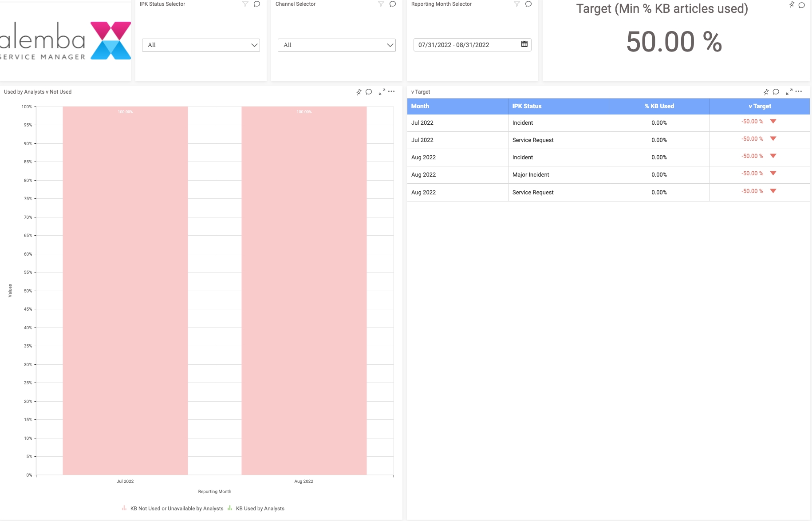Sort table by % KB Used header
Image resolution: width=812 pixels, height=521 pixels.
[x=659, y=106]
